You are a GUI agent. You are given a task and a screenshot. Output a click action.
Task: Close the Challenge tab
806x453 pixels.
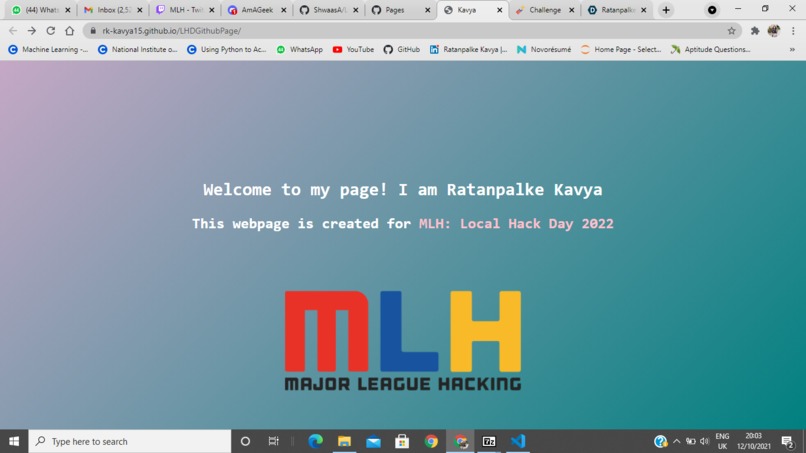click(x=571, y=10)
